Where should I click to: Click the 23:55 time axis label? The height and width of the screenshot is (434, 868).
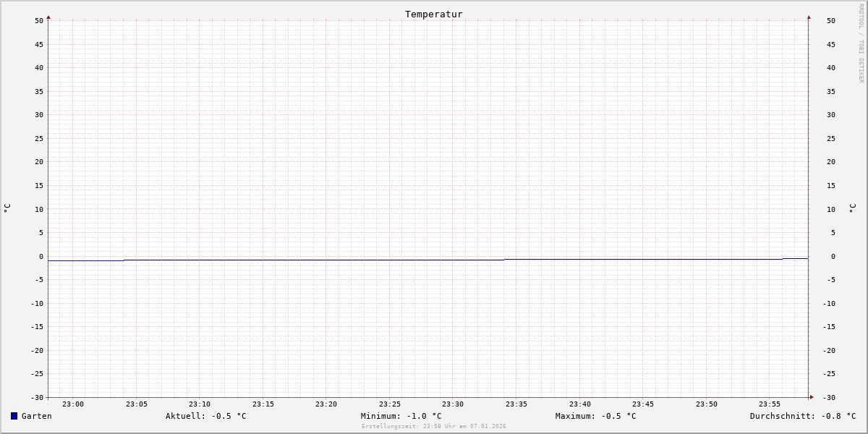(x=770, y=404)
